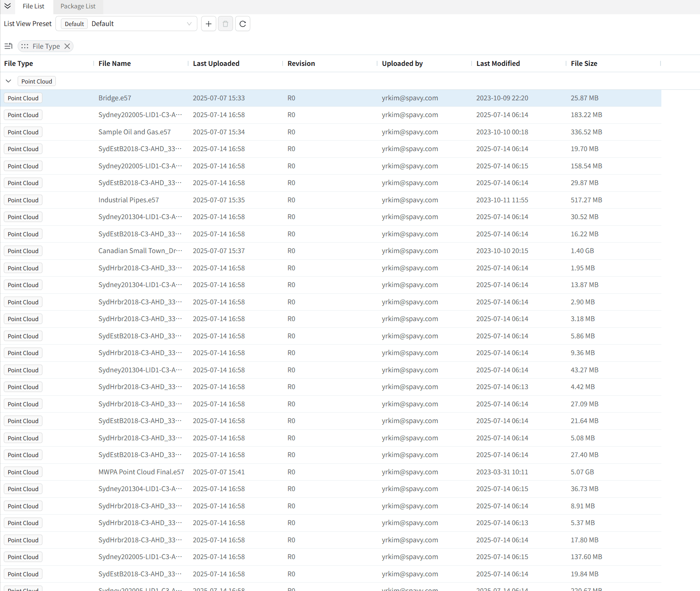The height and width of the screenshot is (591, 700).
Task: Sort by File Name column header
Action: [115, 63]
